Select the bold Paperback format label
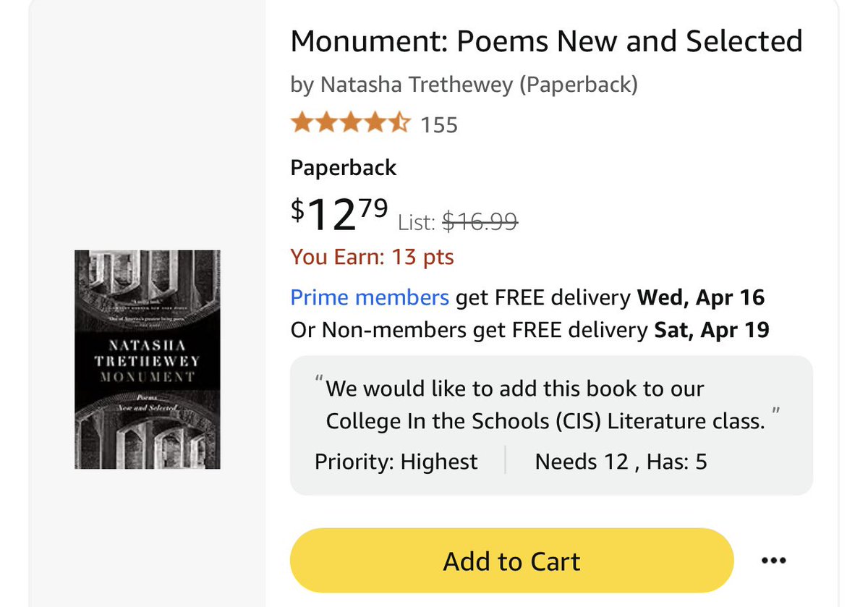This screenshot has height=607, width=868. click(344, 168)
